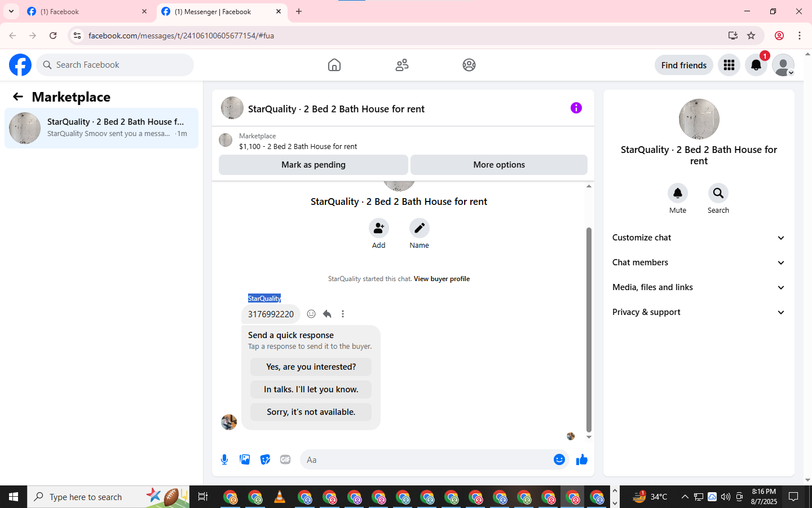Open more options for 3176992220 message

(343, 314)
